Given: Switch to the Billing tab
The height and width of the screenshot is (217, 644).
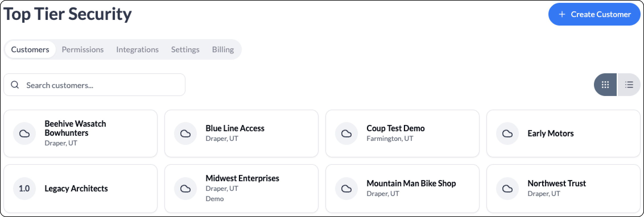Looking at the screenshot, I should [x=223, y=49].
